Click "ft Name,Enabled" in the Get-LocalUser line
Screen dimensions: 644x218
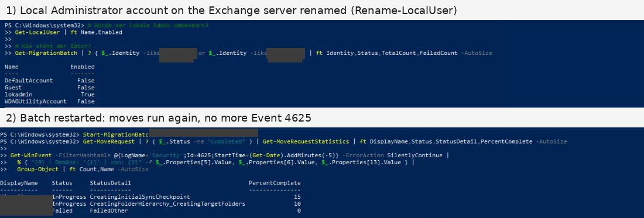pyautogui.click(x=96, y=32)
